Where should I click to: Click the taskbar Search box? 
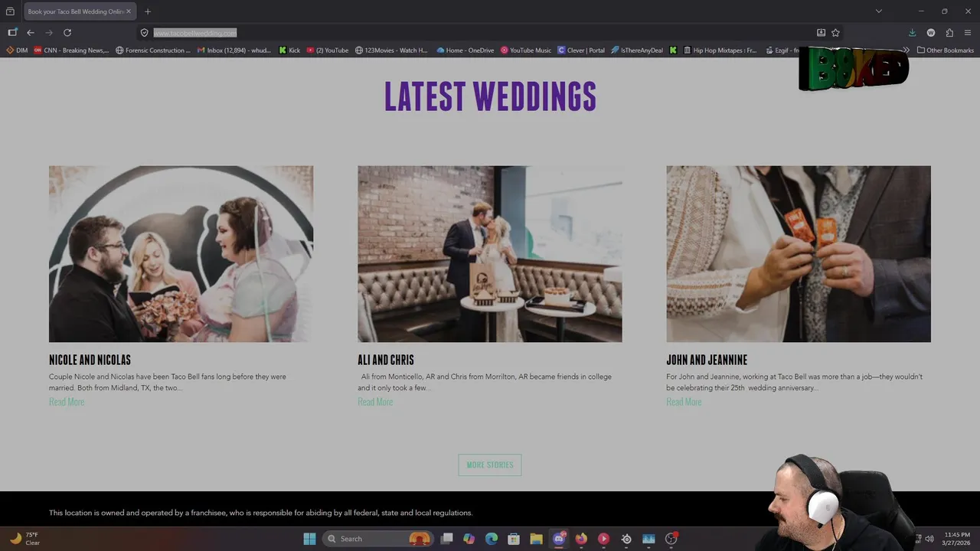(x=377, y=539)
